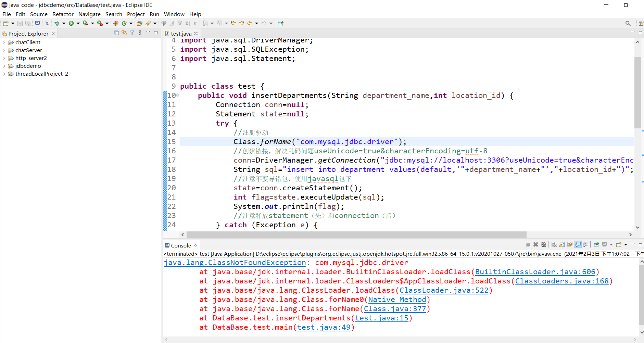Open the Run button dropdown arrow
Screen dimensions: 644x343
pos(78,23)
